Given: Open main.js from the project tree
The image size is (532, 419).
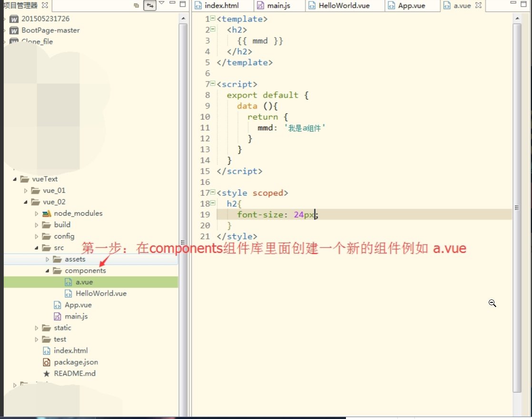Looking at the screenshot, I should (x=76, y=317).
